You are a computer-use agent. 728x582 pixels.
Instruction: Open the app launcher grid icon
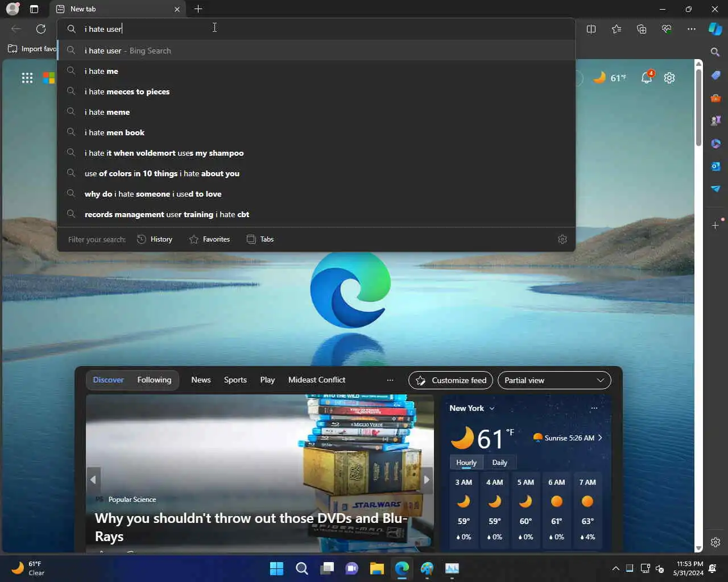[x=27, y=78]
